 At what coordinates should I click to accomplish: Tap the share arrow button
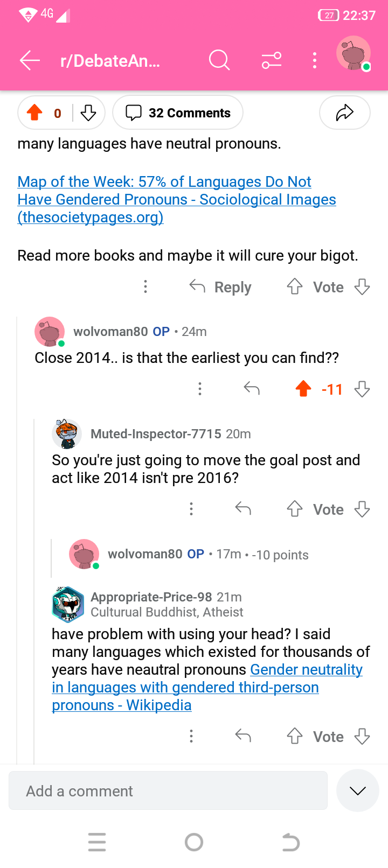click(x=345, y=113)
